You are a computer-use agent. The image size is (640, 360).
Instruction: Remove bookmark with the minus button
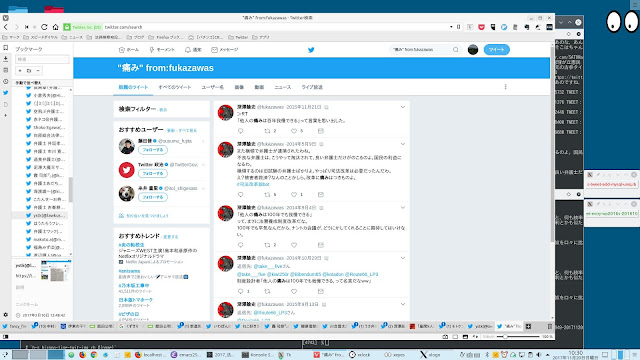[x=38, y=71]
